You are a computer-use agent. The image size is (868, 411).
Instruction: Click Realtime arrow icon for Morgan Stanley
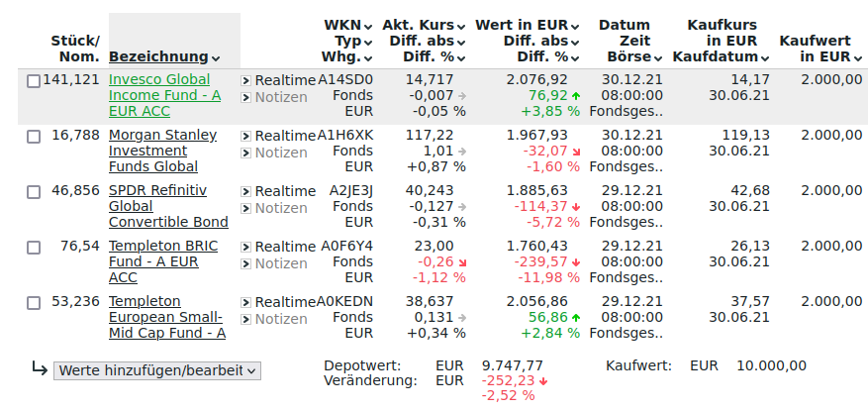click(246, 136)
